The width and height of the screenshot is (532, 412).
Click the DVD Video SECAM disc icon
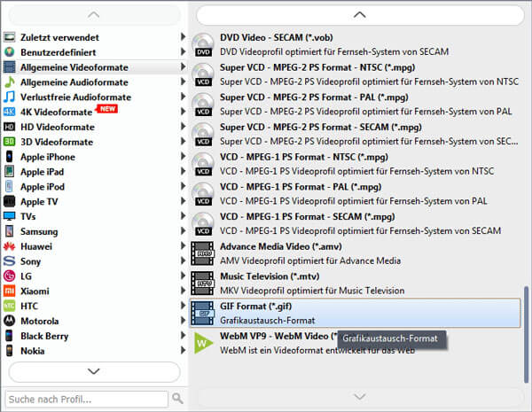(203, 44)
